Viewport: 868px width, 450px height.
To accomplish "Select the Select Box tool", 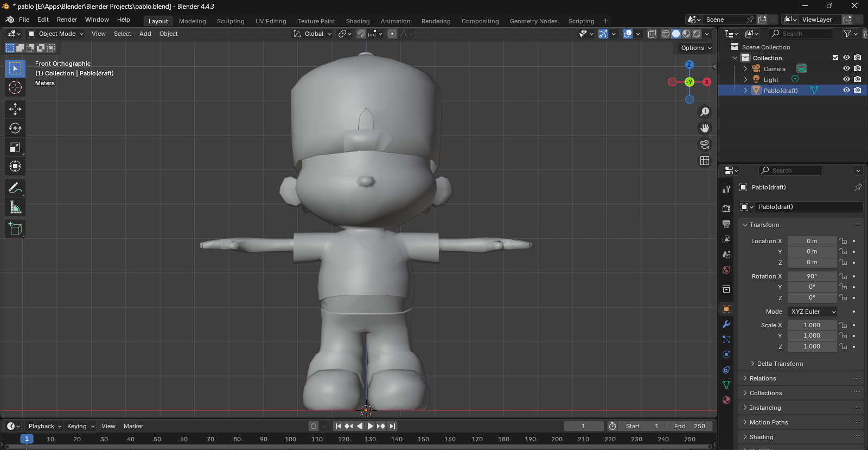I will pos(15,68).
